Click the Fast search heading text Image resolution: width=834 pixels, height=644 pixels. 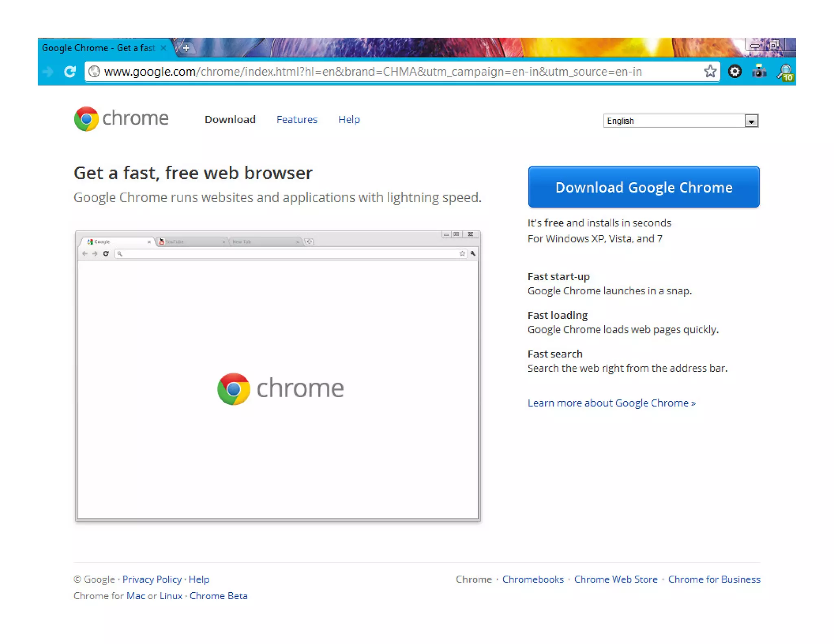[x=555, y=354]
